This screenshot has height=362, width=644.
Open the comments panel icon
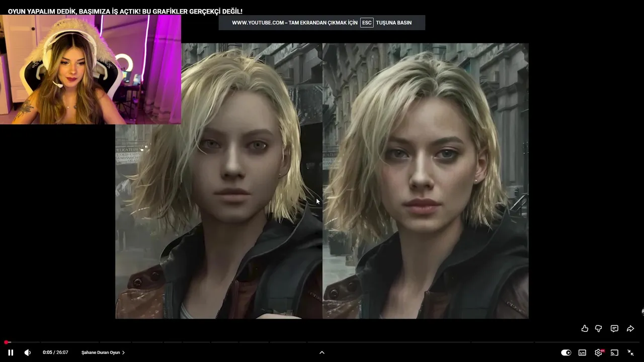point(614,328)
